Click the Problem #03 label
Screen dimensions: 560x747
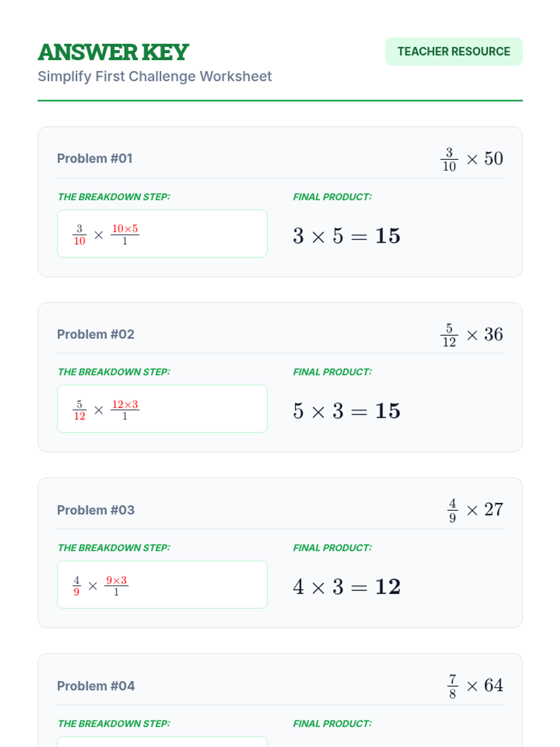(x=96, y=510)
